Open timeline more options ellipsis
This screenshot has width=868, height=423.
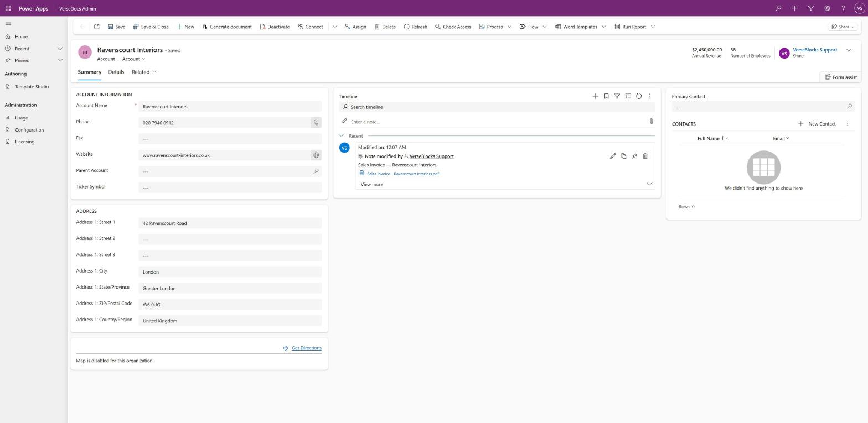[650, 96]
